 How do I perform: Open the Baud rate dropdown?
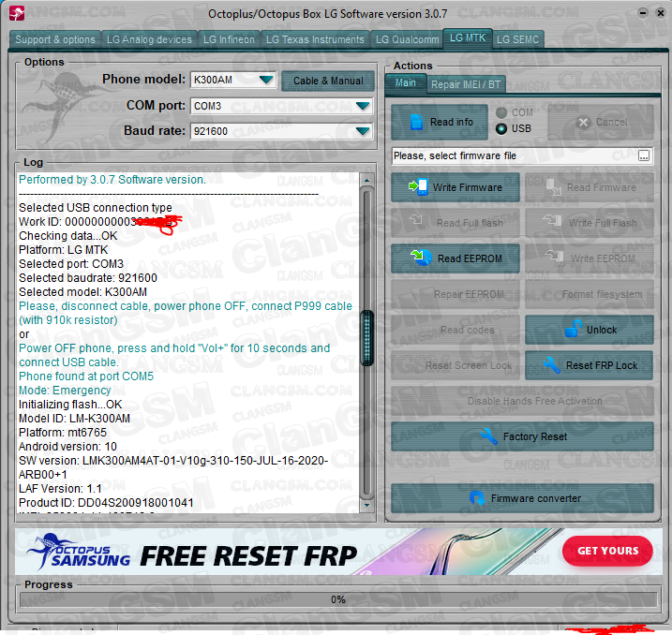[363, 131]
